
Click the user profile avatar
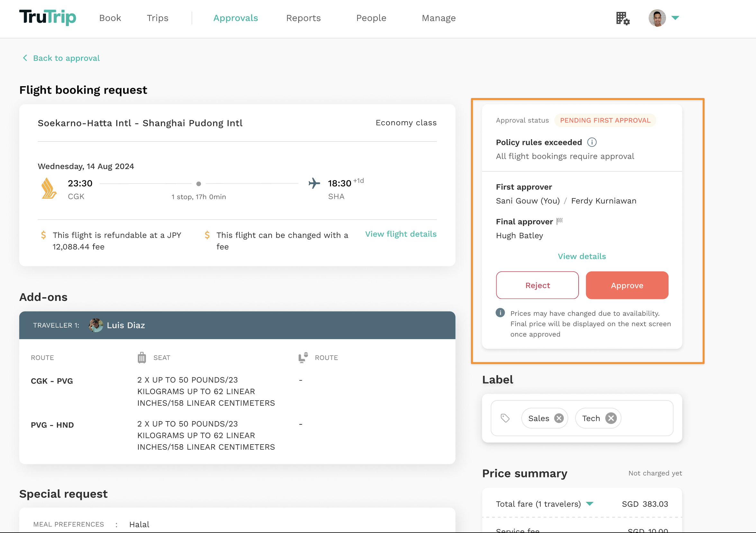point(657,18)
